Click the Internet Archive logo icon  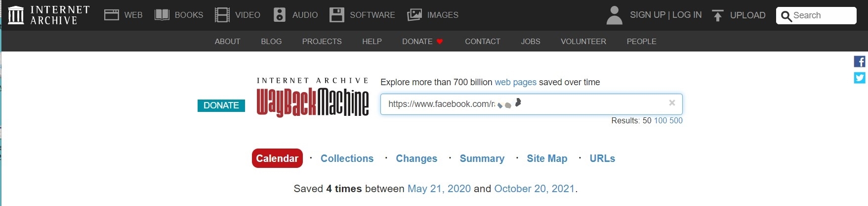(x=16, y=15)
